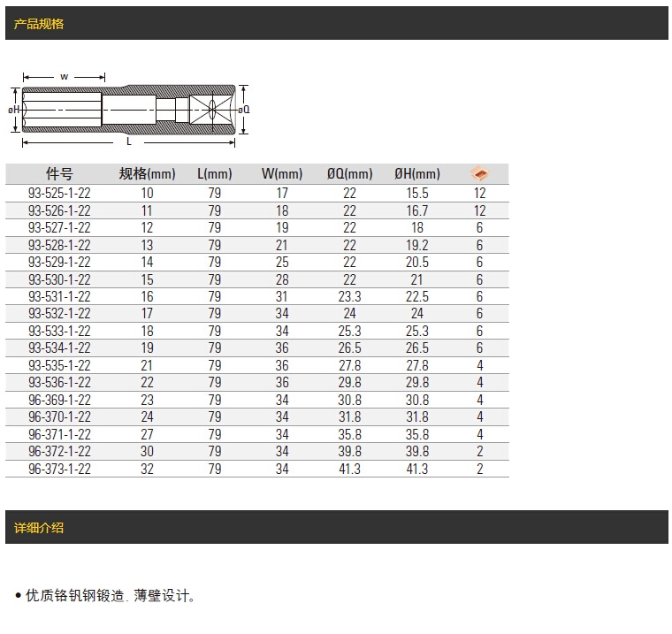Click the 规格(mm) column header

point(147,174)
